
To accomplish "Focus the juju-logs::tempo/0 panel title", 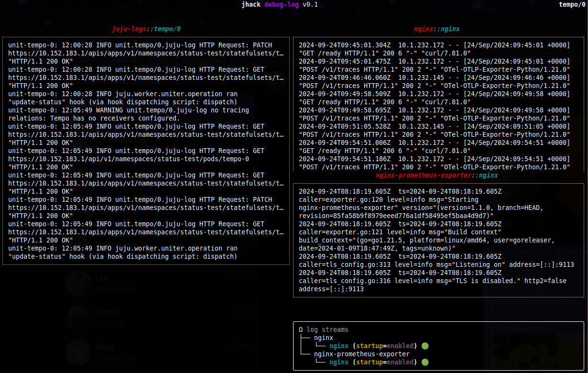I will point(146,29).
